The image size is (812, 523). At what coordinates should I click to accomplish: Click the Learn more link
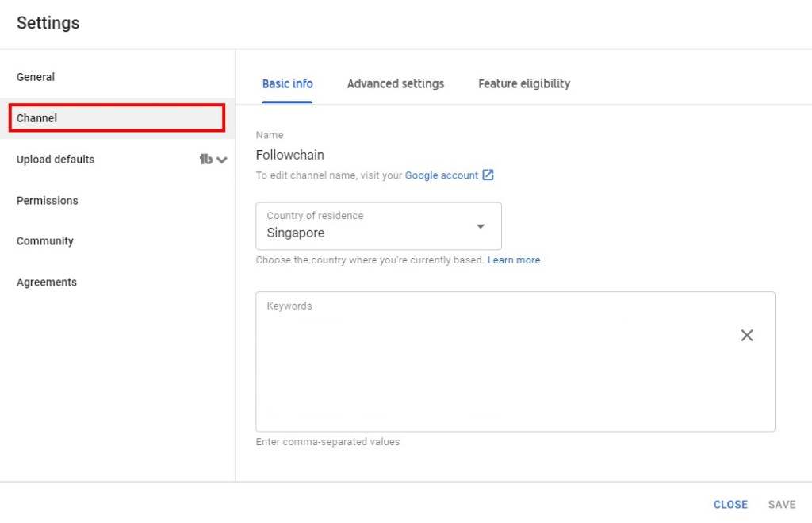pos(514,260)
